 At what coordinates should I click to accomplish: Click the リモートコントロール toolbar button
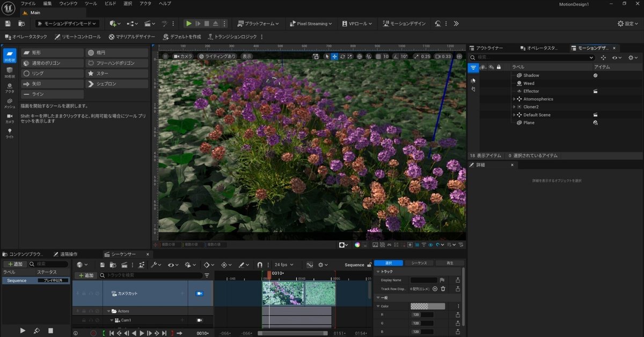click(x=77, y=36)
